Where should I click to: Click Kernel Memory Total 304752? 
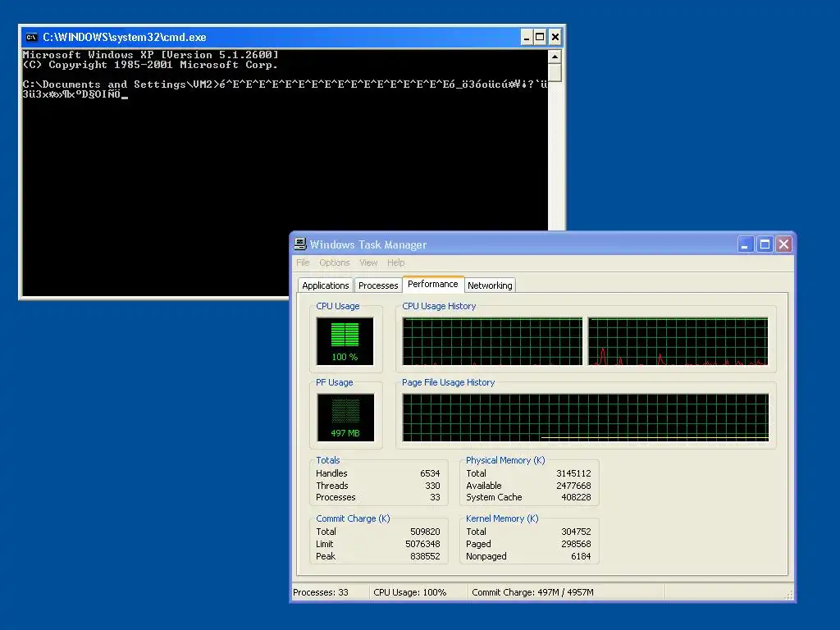point(576,532)
